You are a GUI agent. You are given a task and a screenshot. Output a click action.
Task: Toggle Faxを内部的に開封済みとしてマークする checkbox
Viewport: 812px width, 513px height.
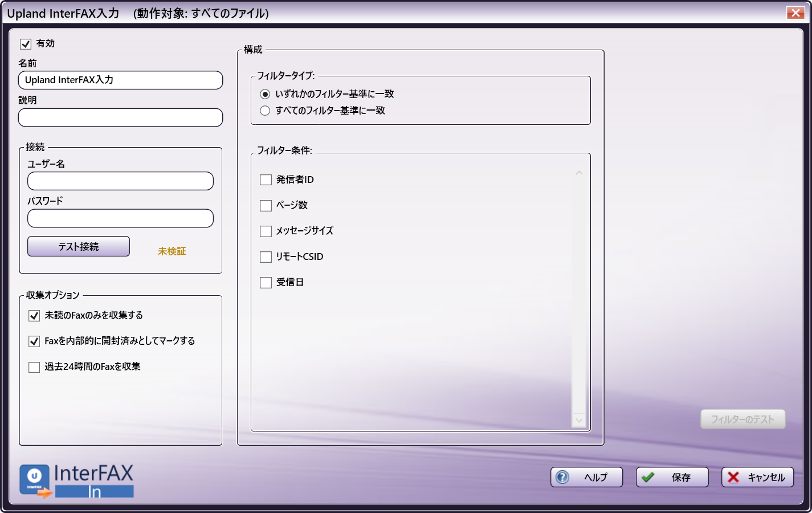(x=34, y=341)
